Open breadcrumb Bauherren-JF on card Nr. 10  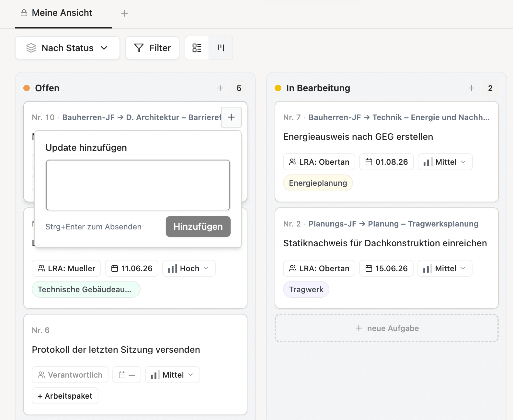88,117
